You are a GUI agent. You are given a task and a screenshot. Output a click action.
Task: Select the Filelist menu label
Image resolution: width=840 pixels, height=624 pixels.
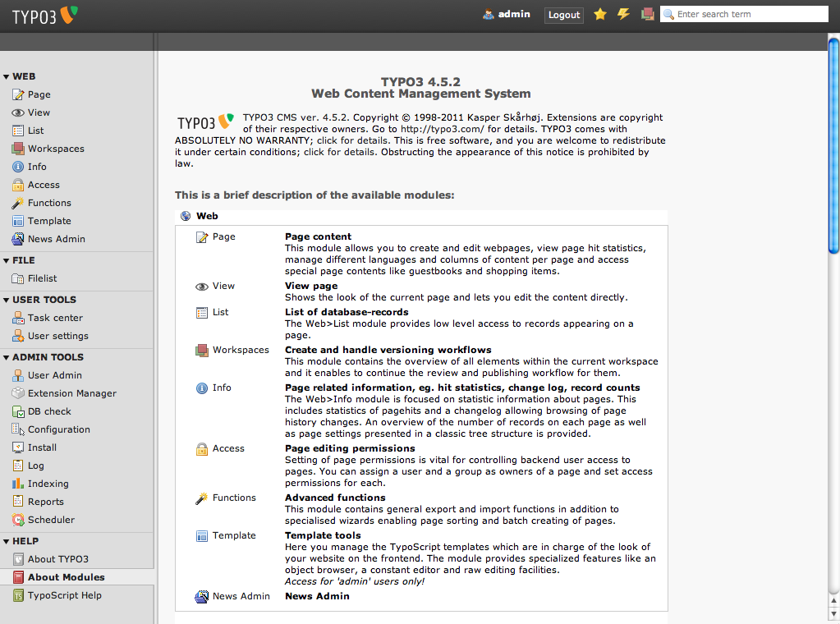(43, 278)
